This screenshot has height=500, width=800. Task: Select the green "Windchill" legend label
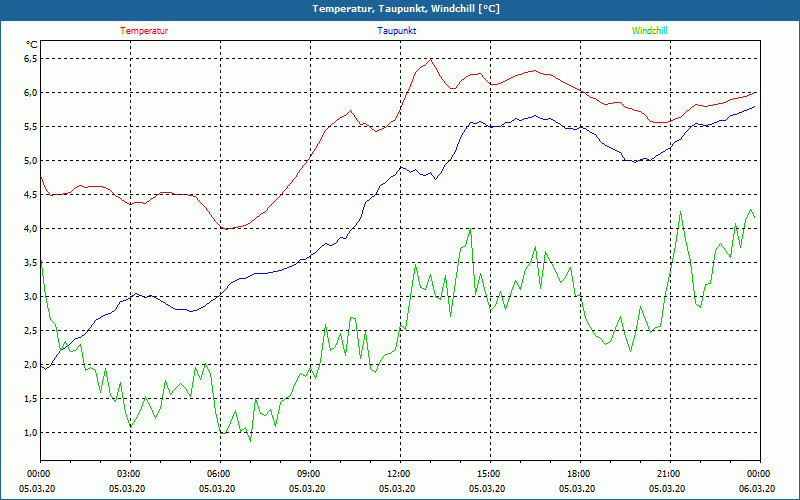pos(649,31)
